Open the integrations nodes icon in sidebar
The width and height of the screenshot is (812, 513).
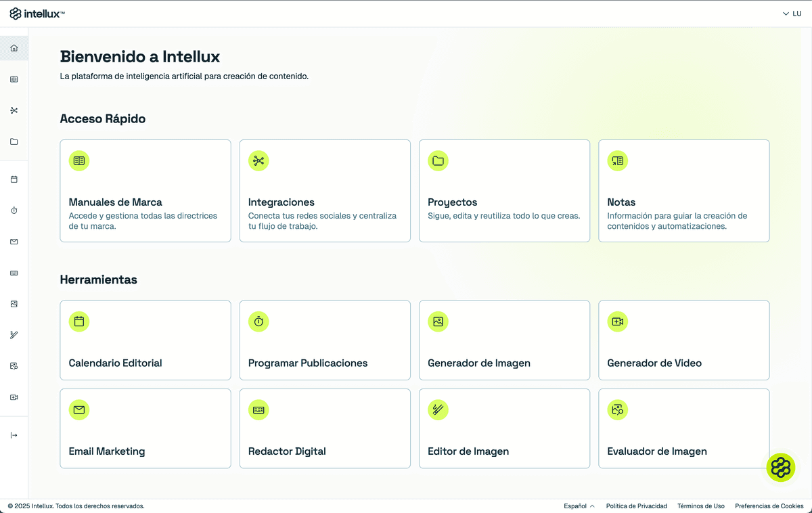14,110
